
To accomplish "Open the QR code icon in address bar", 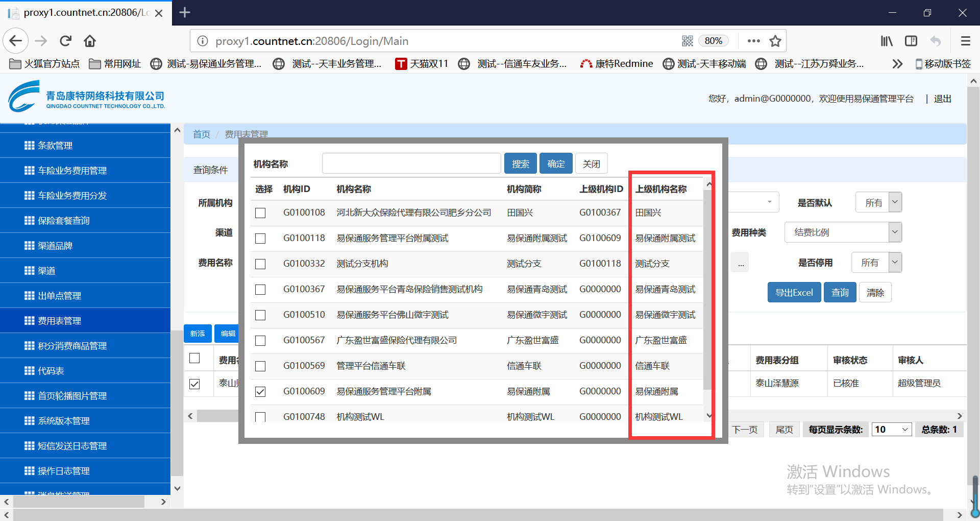I will 688,41.
